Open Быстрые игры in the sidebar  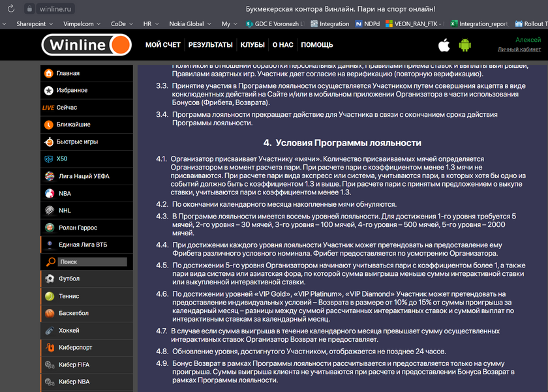pyautogui.click(x=87, y=142)
